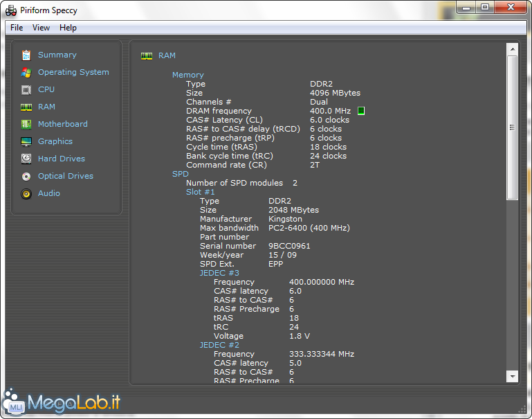The image size is (532, 419).
Task: Select serial number '9BCC0961'
Action: pyautogui.click(x=289, y=246)
